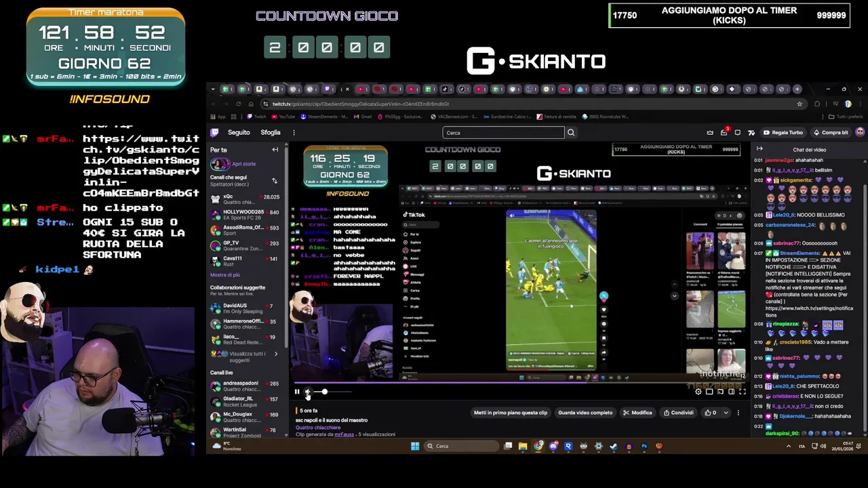The height and width of the screenshot is (488, 868).
Task: Open clip player settings gear
Action: point(698,392)
